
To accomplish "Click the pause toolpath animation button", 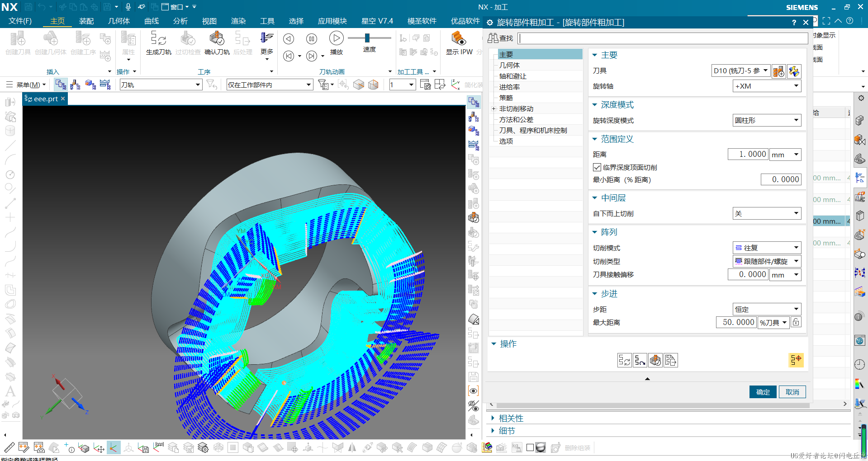I will pyautogui.click(x=312, y=39).
